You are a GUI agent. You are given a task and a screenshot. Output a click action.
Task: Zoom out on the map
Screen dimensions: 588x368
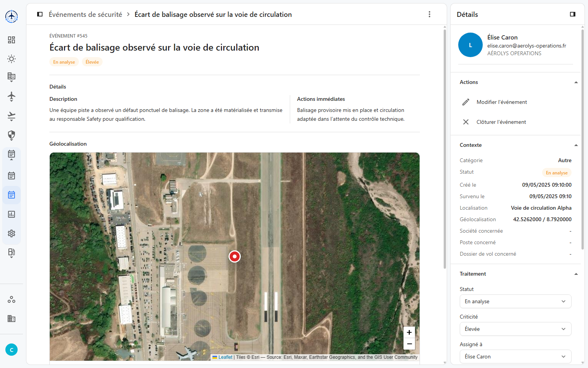[x=409, y=344]
